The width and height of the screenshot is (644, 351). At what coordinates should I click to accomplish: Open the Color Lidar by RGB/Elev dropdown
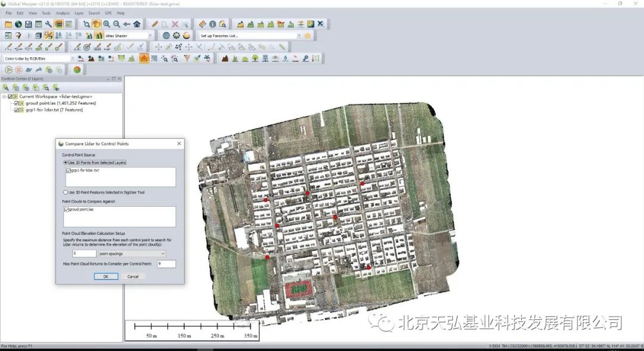pos(39,59)
